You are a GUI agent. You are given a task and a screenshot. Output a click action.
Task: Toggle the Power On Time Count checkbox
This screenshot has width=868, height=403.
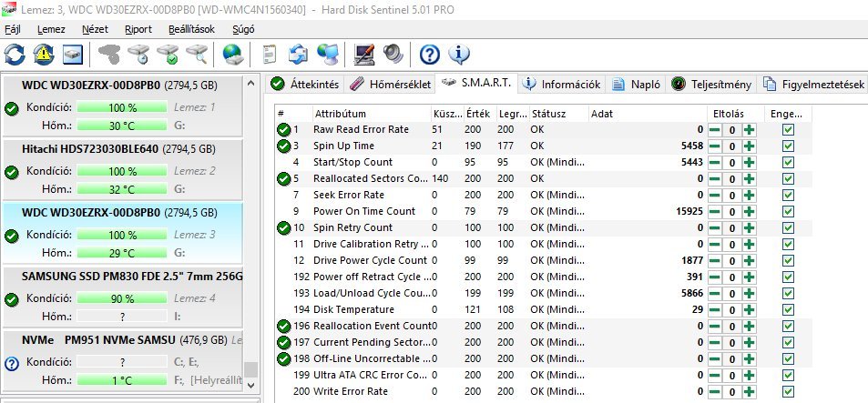[788, 212]
